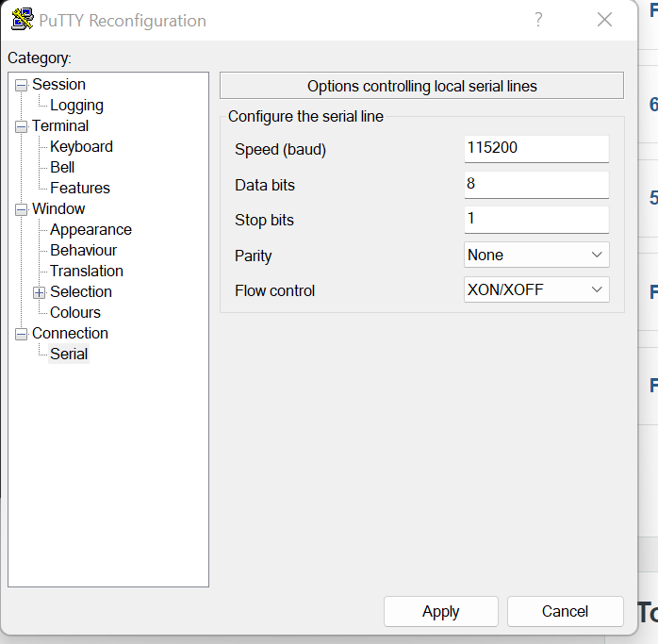Click the Cancel button

(565, 611)
